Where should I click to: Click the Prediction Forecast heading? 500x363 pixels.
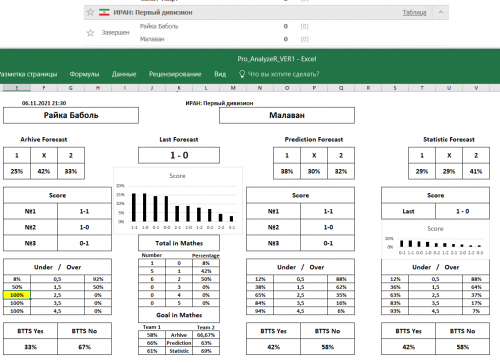pos(314,139)
